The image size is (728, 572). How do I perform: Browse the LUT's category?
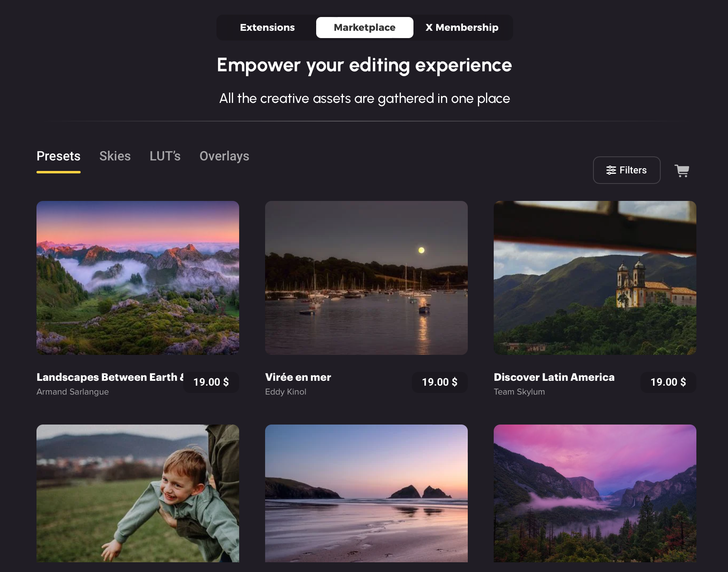[165, 156]
